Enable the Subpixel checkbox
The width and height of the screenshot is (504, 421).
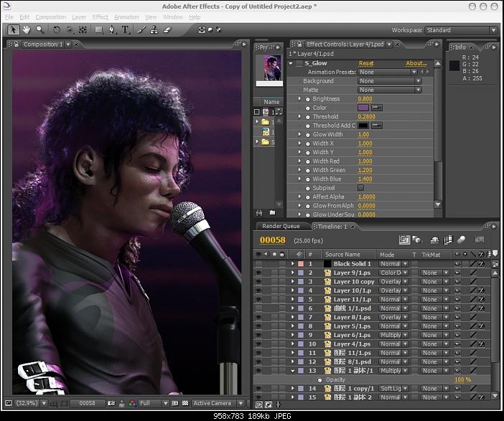coord(361,187)
